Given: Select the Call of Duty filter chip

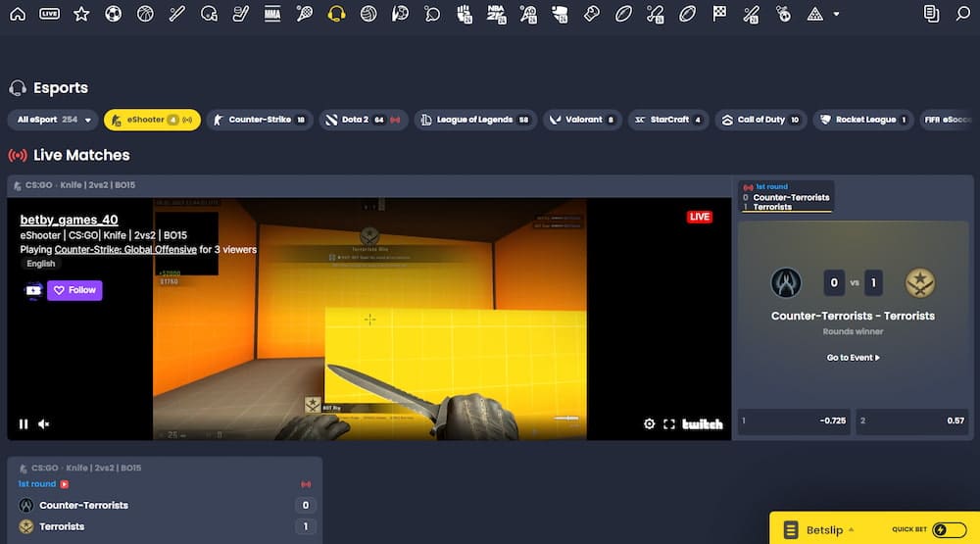Looking at the screenshot, I should pos(760,120).
